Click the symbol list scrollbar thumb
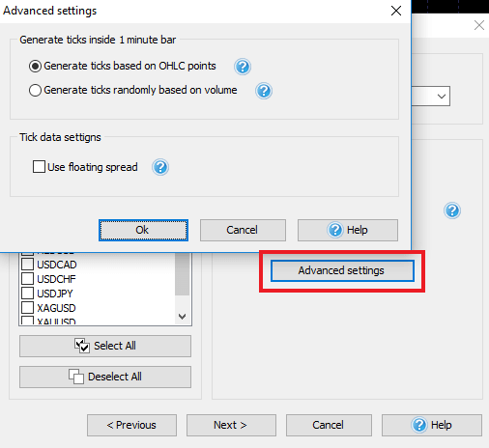The height and width of the screenshot is (448, 489). click(183, 274)
